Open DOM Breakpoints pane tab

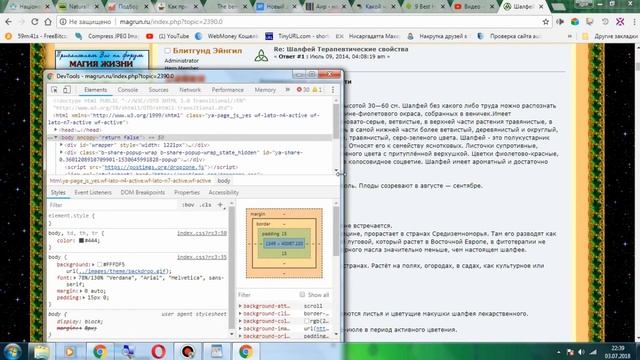coord(143,192)
